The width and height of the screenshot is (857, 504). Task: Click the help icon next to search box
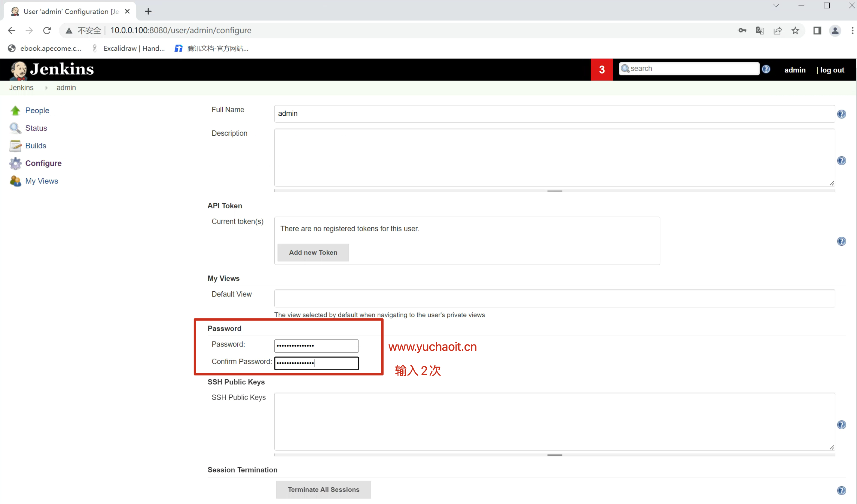coord(766,69)
